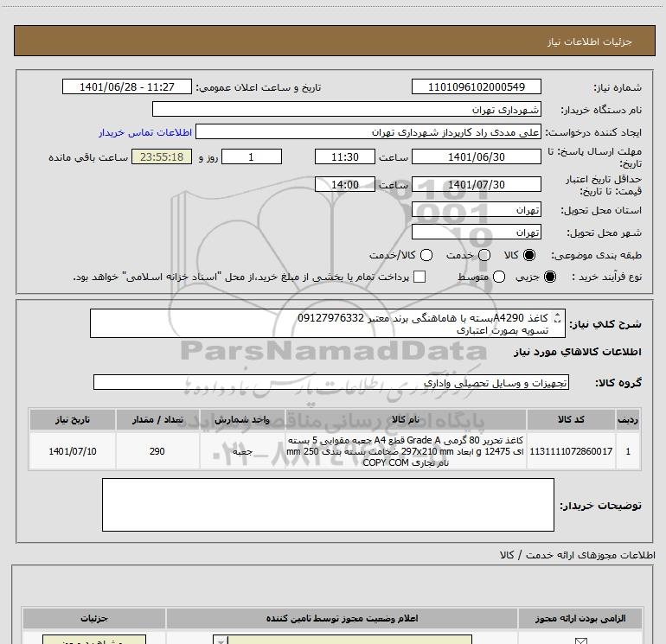666x644 pixels.
Task: Click the price validity date 1401/07/30
Action: click(x=476, y=184)
